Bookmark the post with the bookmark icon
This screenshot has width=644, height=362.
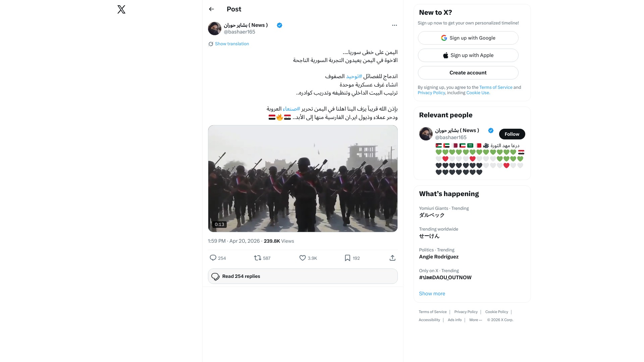(x=347, y=258)
